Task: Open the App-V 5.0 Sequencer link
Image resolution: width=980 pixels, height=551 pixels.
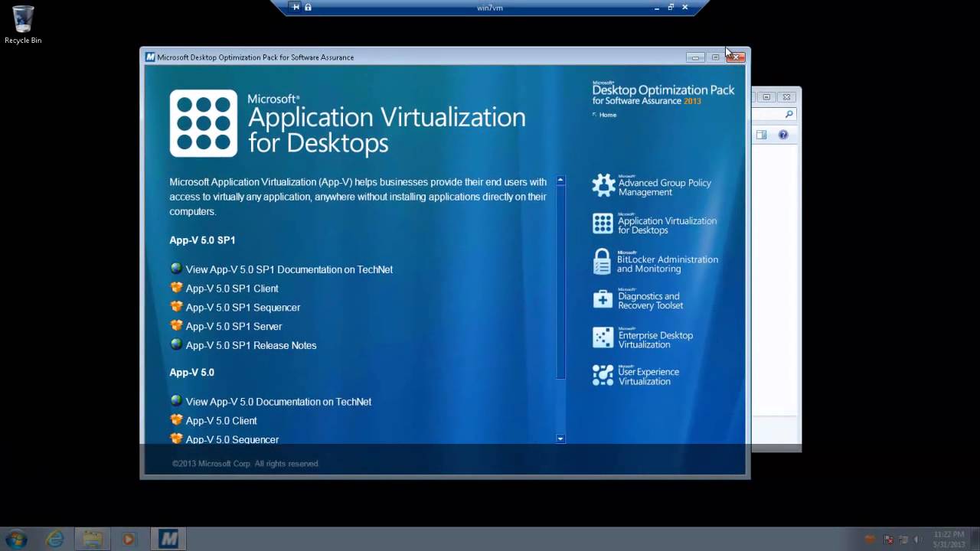Action: coord(232,439)
